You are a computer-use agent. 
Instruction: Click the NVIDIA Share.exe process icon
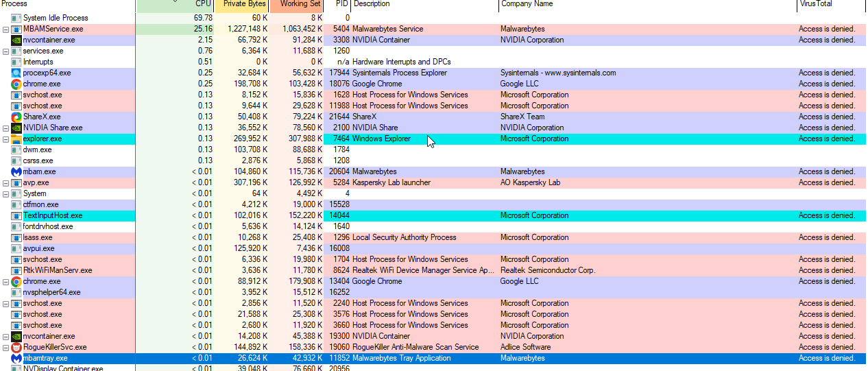(16, 128)
